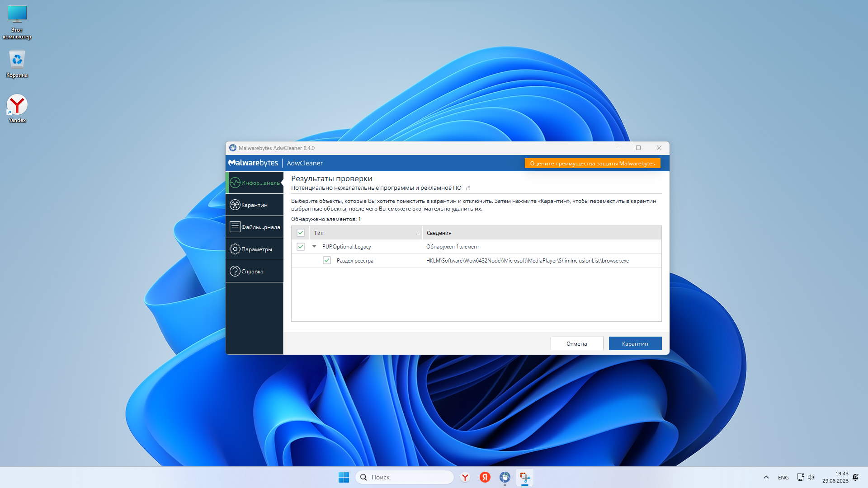Uncheck the Раздел реестра item checkbox
The width and height of the screenshot is (868, 488).
pos(327,261)
